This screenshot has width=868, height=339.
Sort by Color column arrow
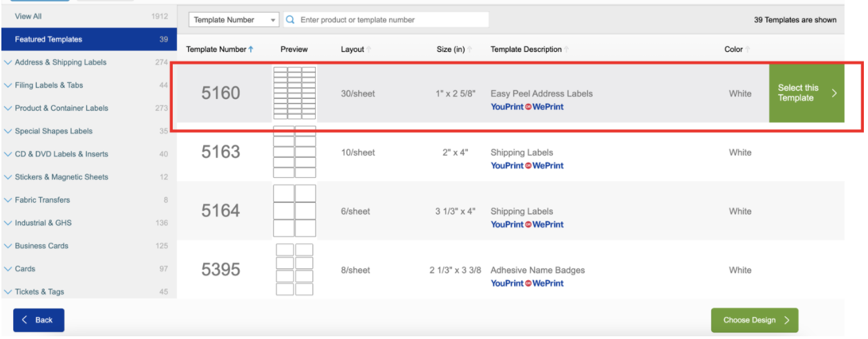coord(748,49)
